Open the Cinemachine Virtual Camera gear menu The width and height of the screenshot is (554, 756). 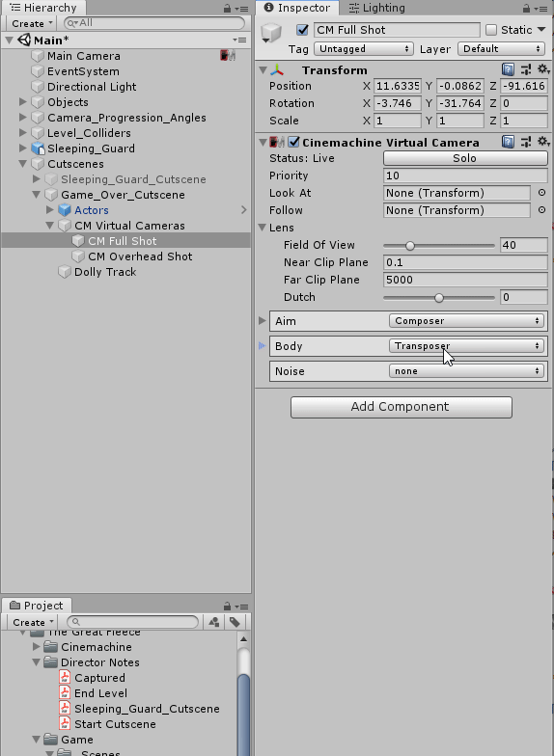coord(543,142)
